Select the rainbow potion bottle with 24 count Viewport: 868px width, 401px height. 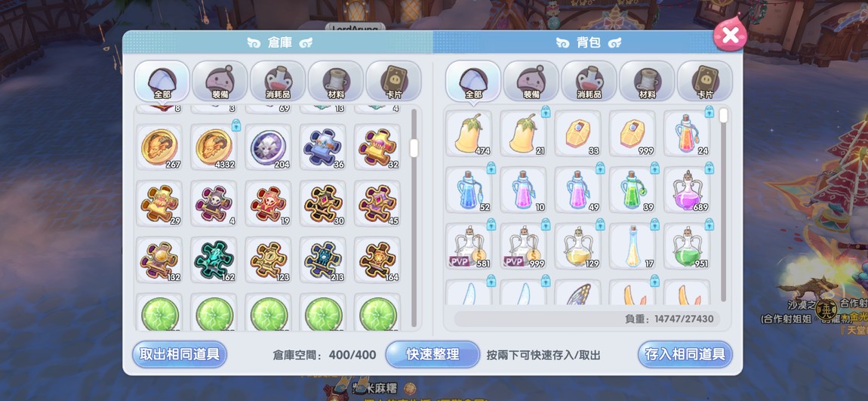[687, 134]
